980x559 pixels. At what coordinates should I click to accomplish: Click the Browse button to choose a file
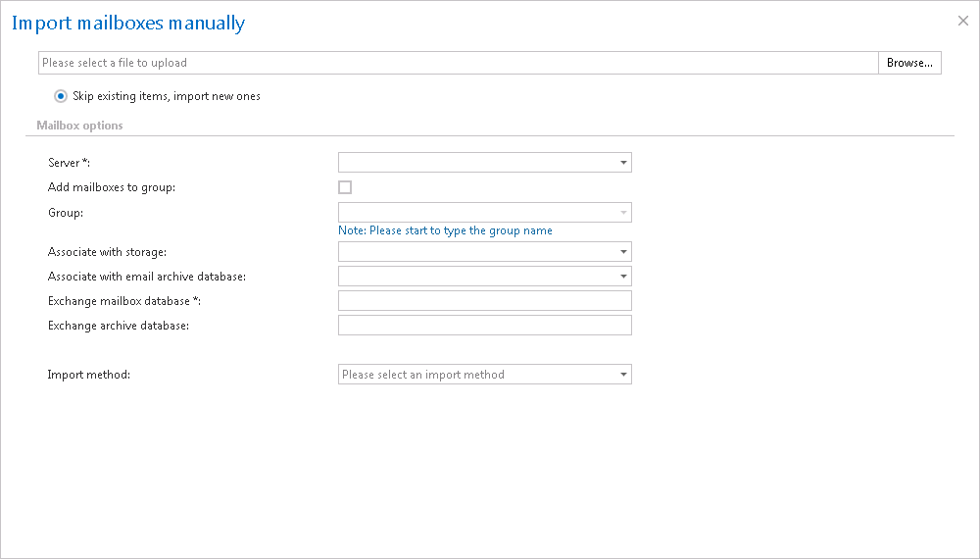(x=909, y=63)
